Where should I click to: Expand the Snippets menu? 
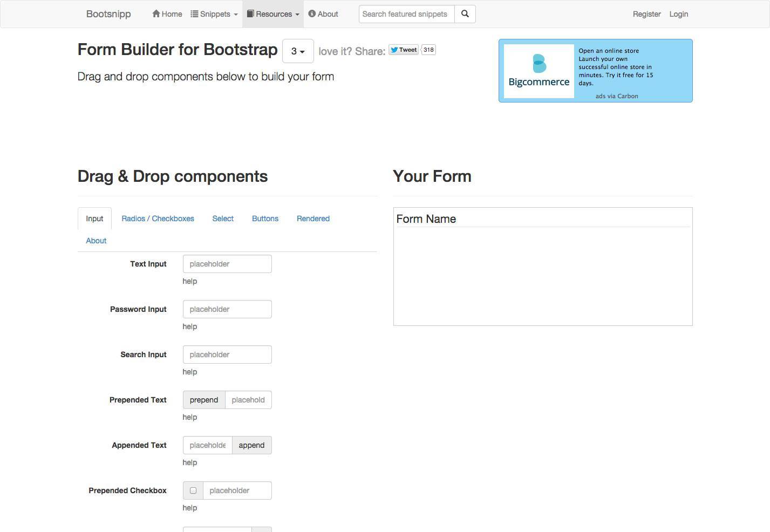[214, 14]
